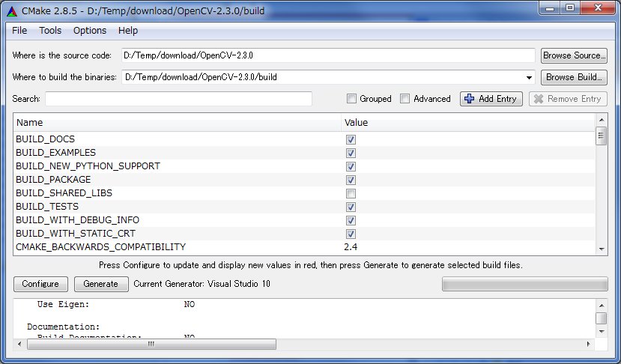The height and width of the screenshot is (364, 621).
Task: Check BUILD_SHARED_LIBS value checkbox
Action: point(351,193)
